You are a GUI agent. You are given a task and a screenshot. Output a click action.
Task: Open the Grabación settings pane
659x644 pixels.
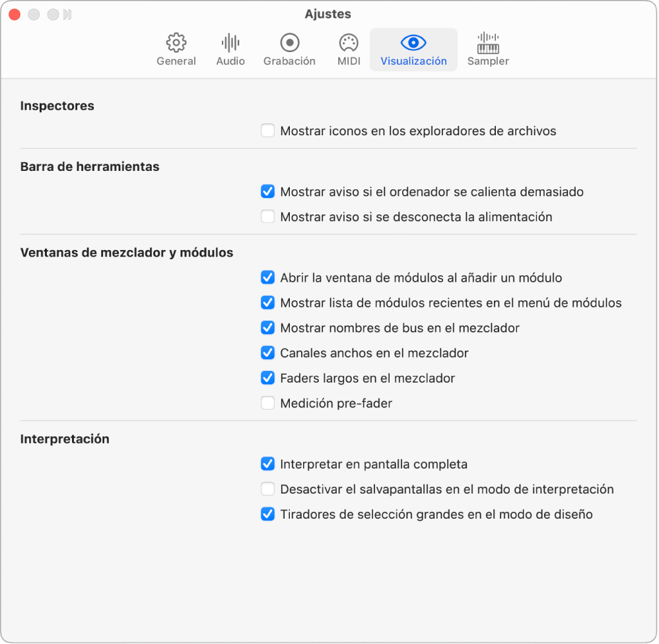click(x=289, y=49)
